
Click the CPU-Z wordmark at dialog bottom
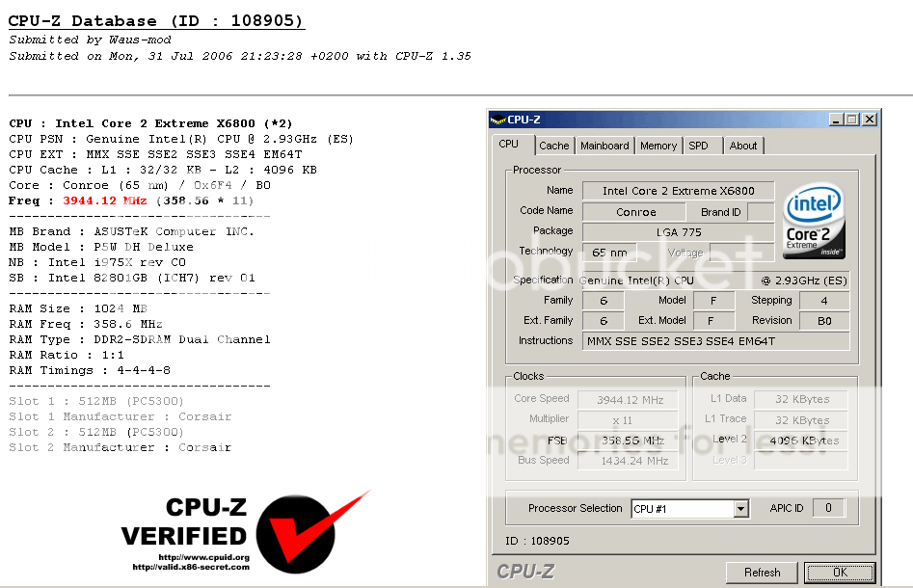(527, 570)
